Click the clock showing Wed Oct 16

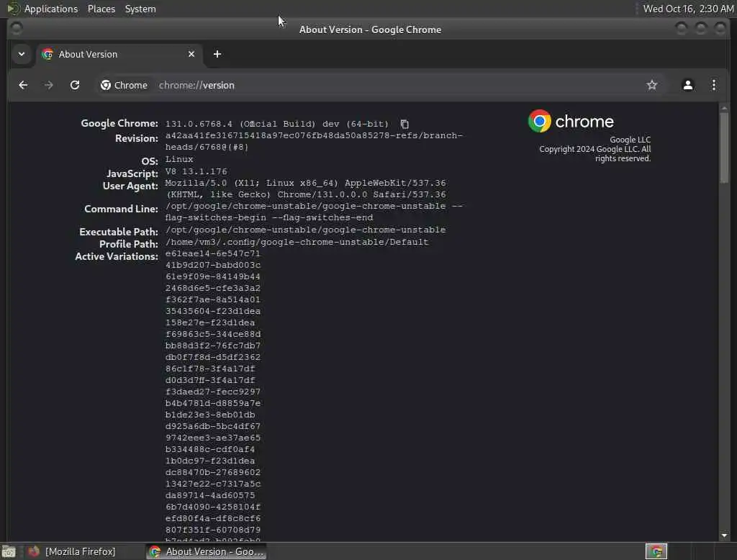(x=688, y=9)
